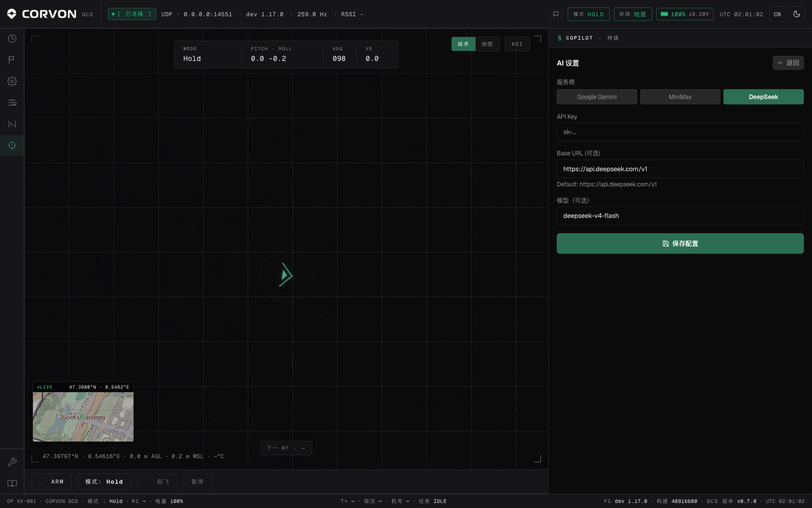Open the terminal console sidebar icon
The width and height of the screenshot is (812, 508).
pos(12,124)
